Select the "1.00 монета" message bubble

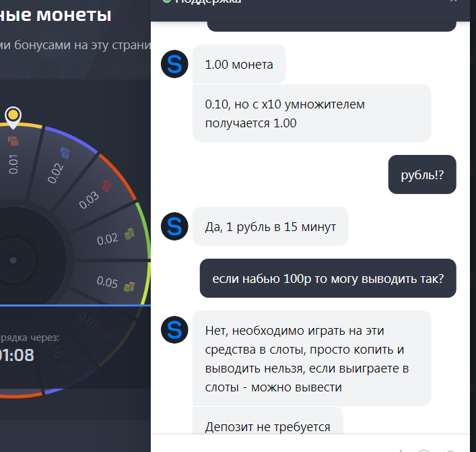coord(239,64)
